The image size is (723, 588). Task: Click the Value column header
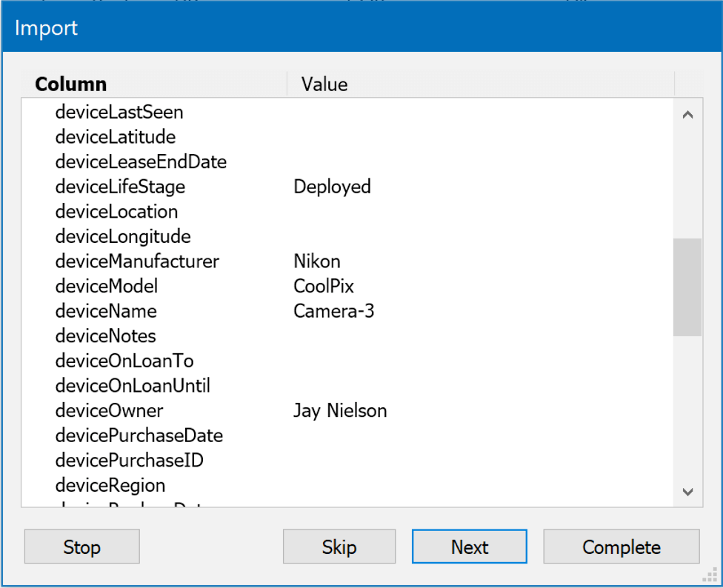pos(324,84)
